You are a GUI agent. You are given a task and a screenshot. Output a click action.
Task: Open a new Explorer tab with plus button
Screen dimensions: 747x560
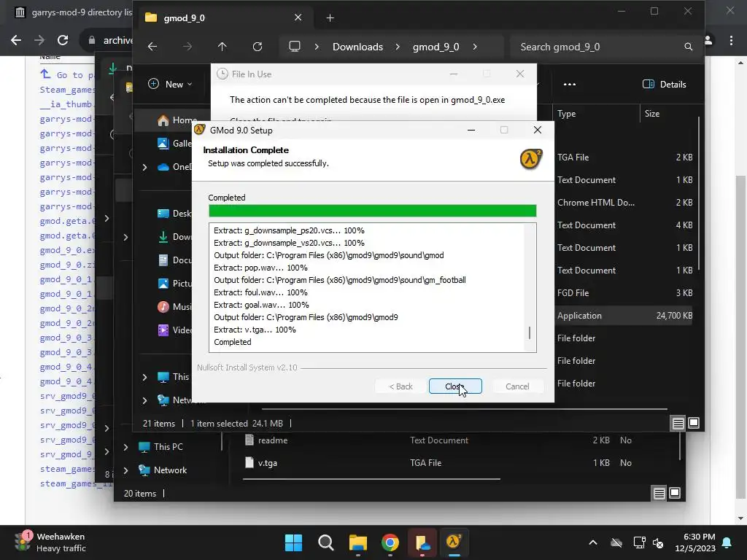(330, 18)
